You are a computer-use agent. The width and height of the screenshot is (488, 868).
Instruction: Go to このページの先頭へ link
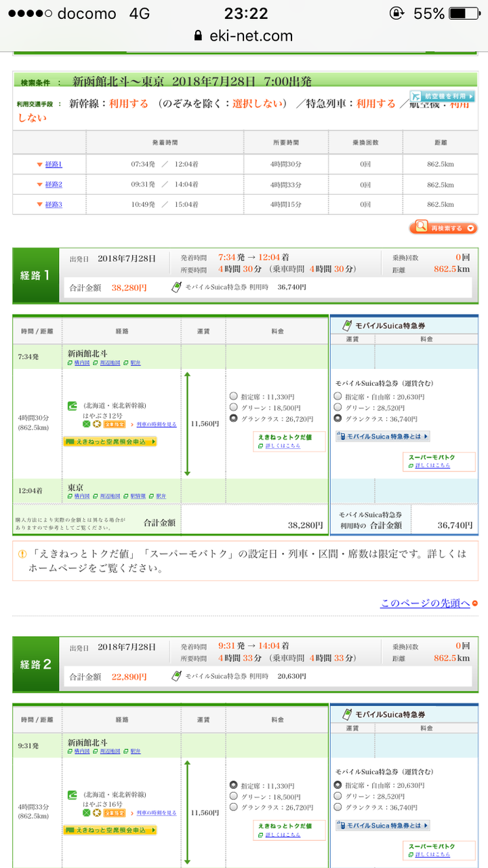(x=425, y=603)
